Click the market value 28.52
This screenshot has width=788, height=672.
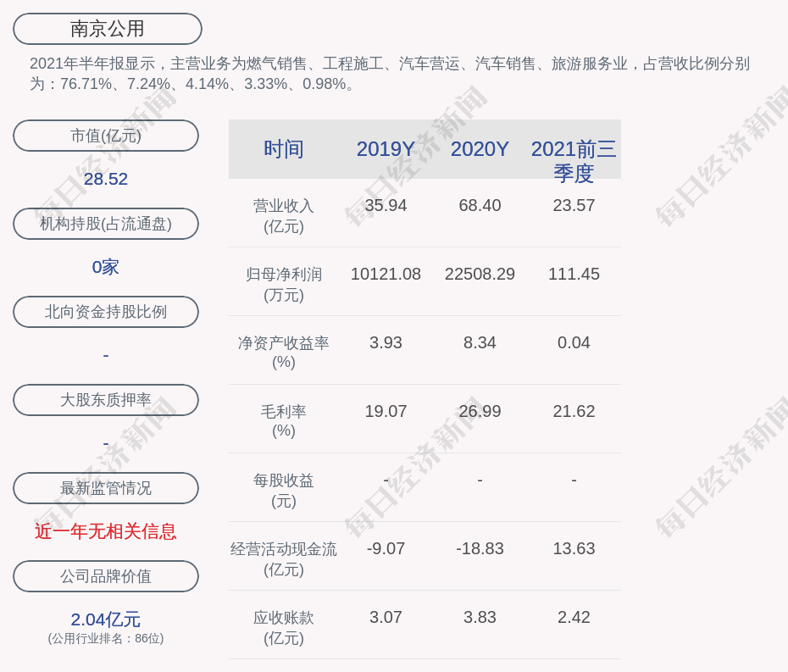tap(106, 179)
